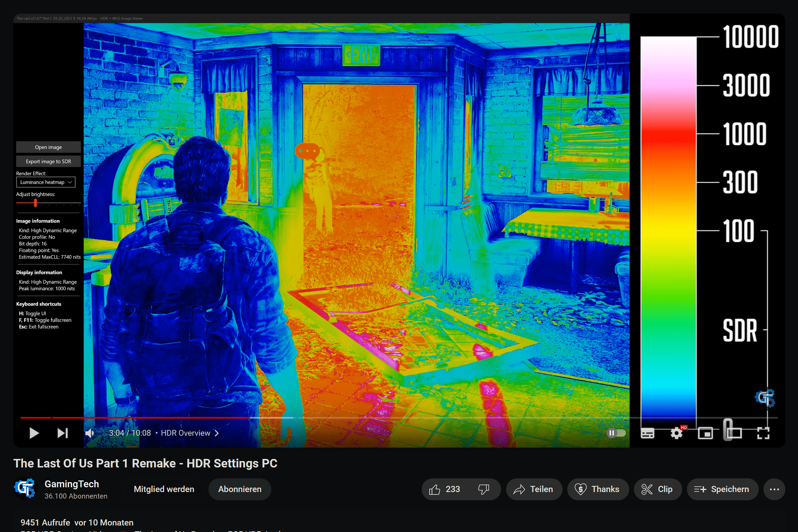Open the GamingTech channel name link
This screenshot has width=798, height=532.
click(x=72, y=484)
